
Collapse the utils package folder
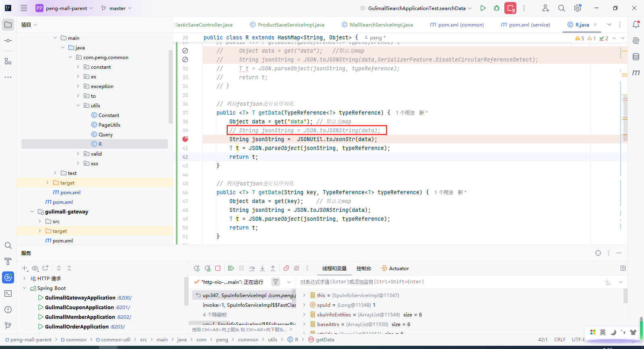(x=78, y=105)
